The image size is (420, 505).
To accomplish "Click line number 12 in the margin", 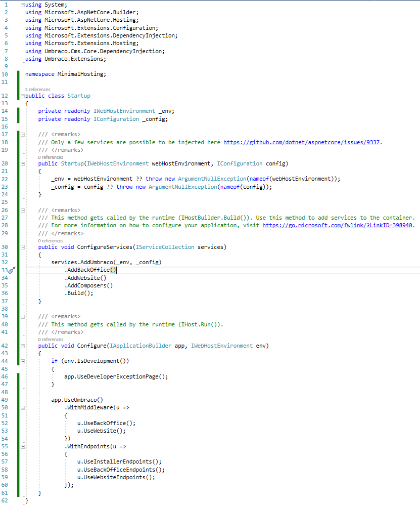I will click(x=5, y=96).
